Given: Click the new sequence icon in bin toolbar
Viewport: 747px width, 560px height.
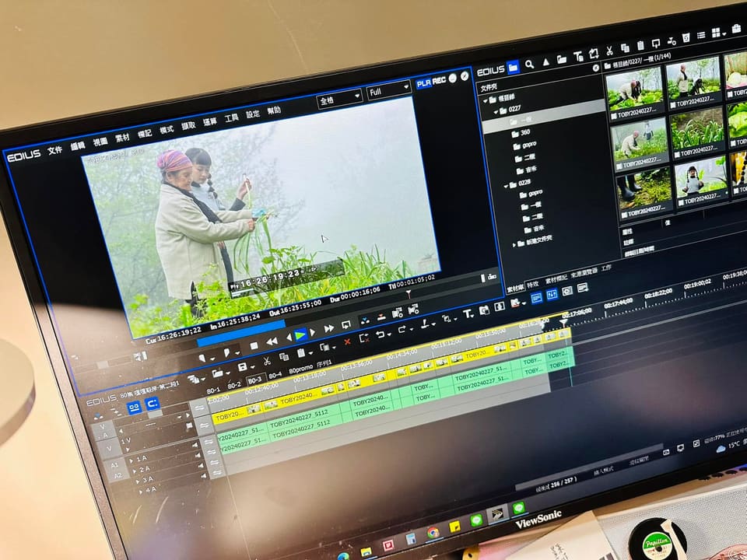Looking at the screenshot, I should (594, 54).
